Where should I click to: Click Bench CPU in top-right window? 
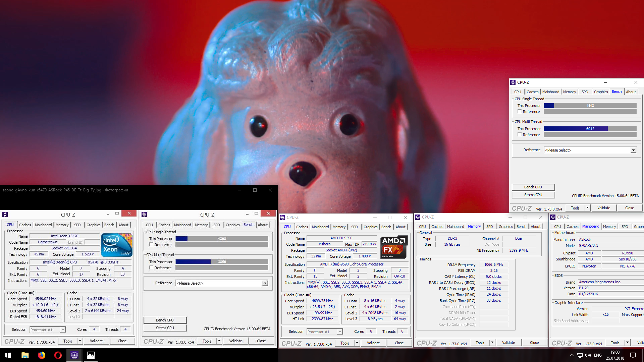pyautogui.click(x=533, y=187)
